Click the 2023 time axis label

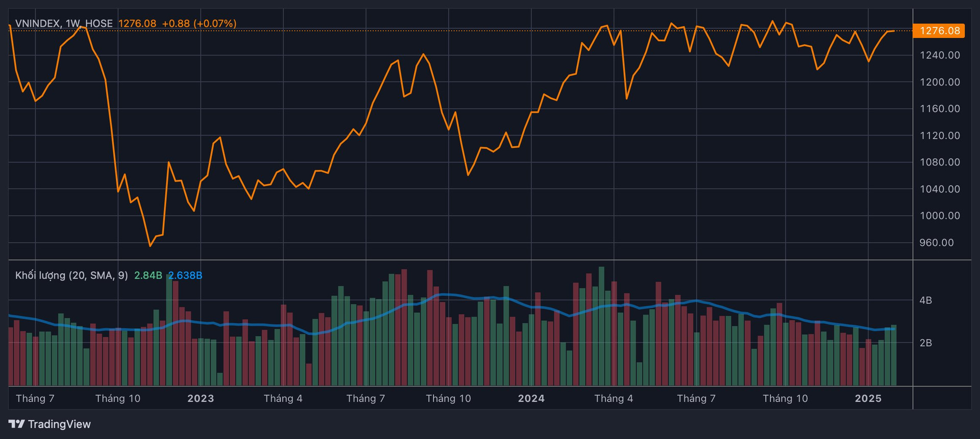[201, 399]
